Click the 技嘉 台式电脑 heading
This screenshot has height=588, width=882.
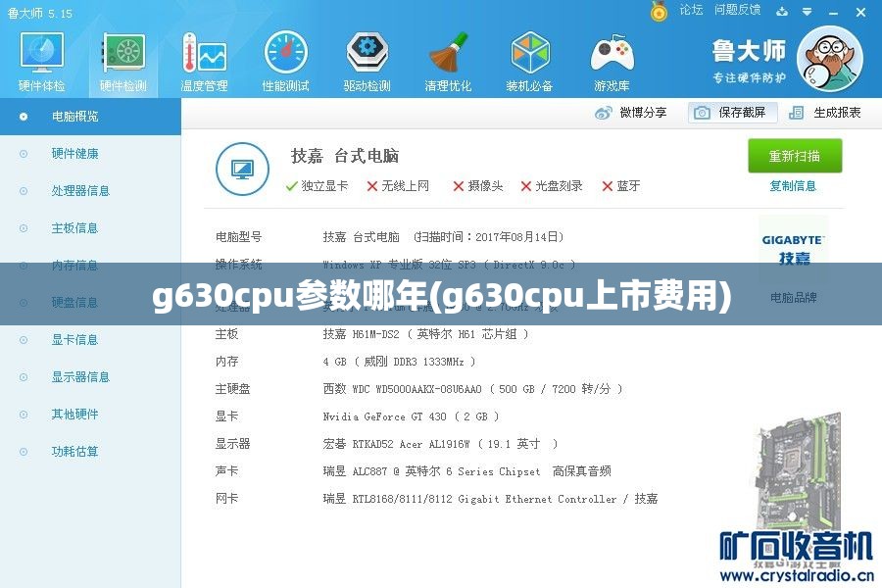(x=345, y=156)
